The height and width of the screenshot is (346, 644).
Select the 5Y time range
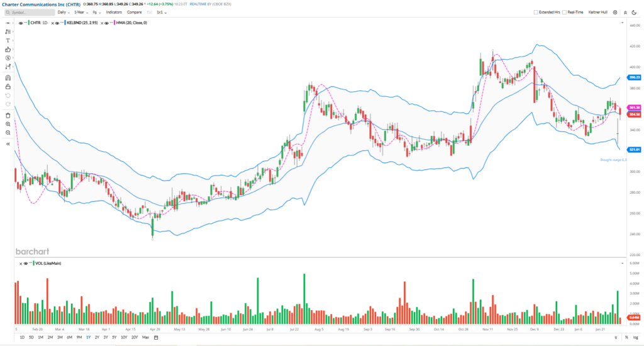pos(115,338)
